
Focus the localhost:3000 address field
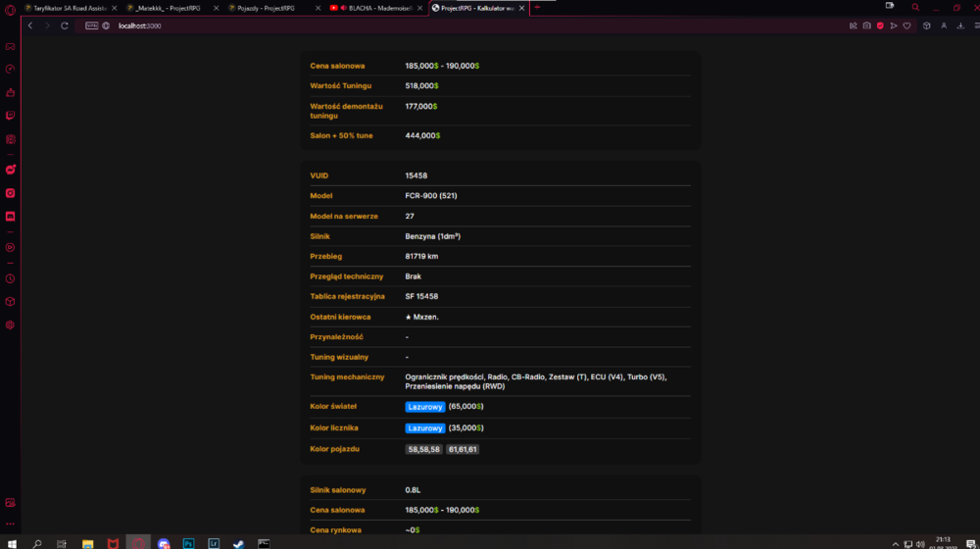(x=139, y=25)
